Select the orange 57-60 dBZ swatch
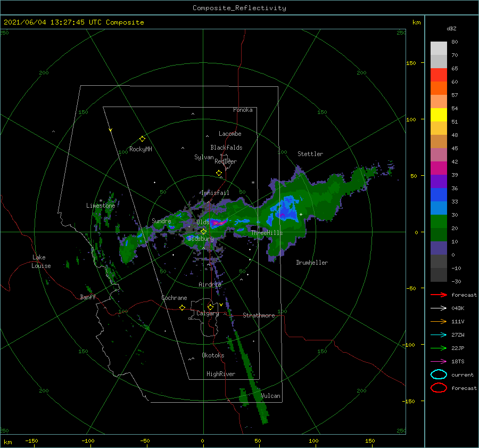 pos(439,88)
